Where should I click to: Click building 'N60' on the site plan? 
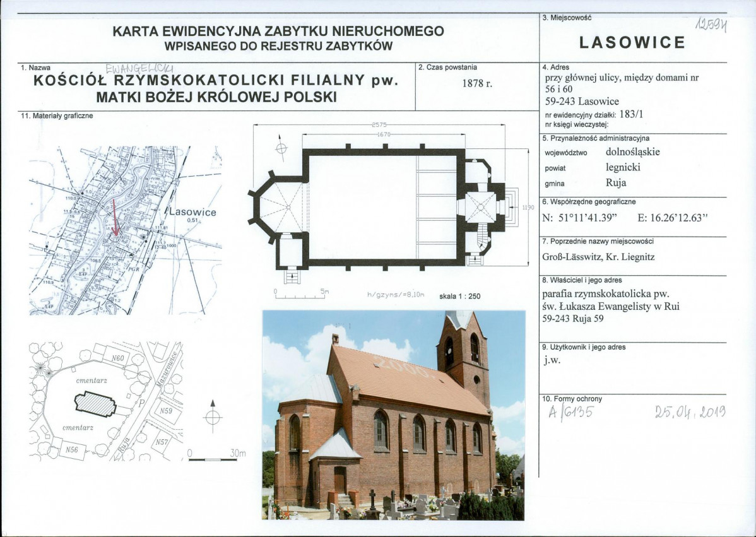point(117,358)
